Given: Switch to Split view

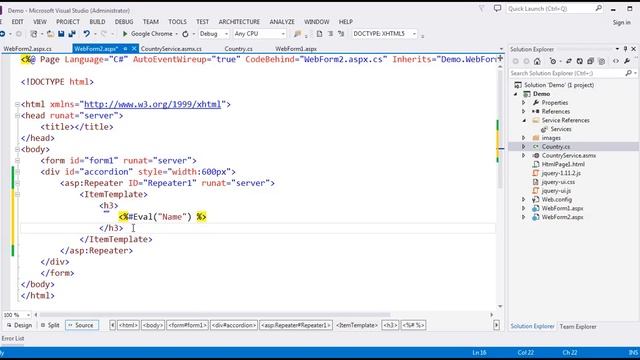Looking at the screenshot, I should [50, 325].
